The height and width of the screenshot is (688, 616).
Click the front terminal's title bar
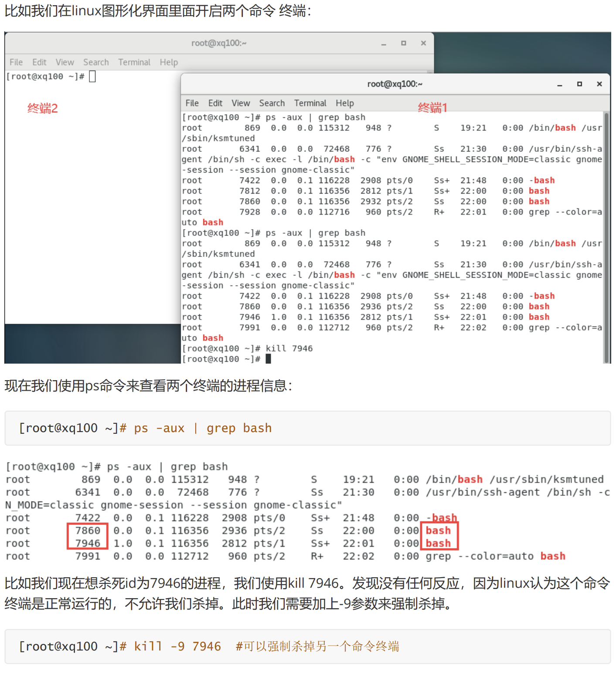tap(395, 84)
